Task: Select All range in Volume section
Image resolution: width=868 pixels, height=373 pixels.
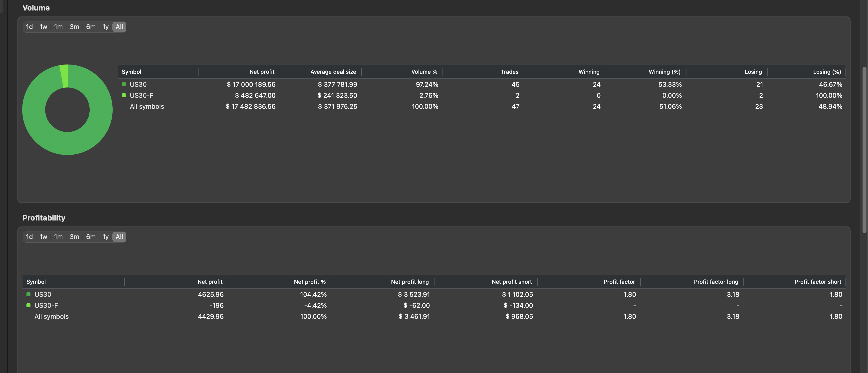Action: [119, 27]
